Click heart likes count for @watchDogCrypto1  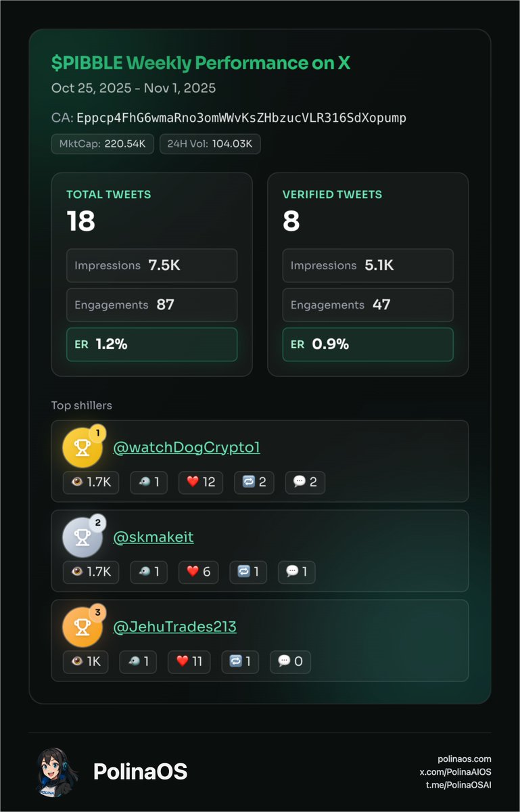coord(200,482)
